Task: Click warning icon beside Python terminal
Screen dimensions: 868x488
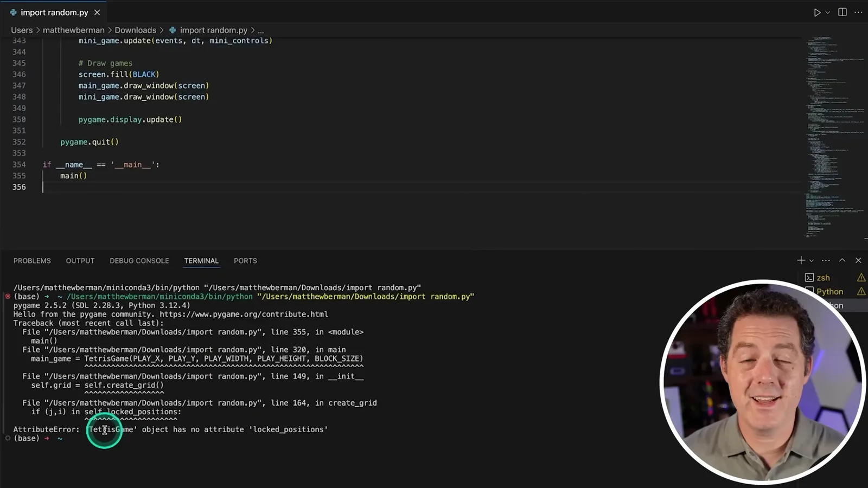Action: (861, 292)
